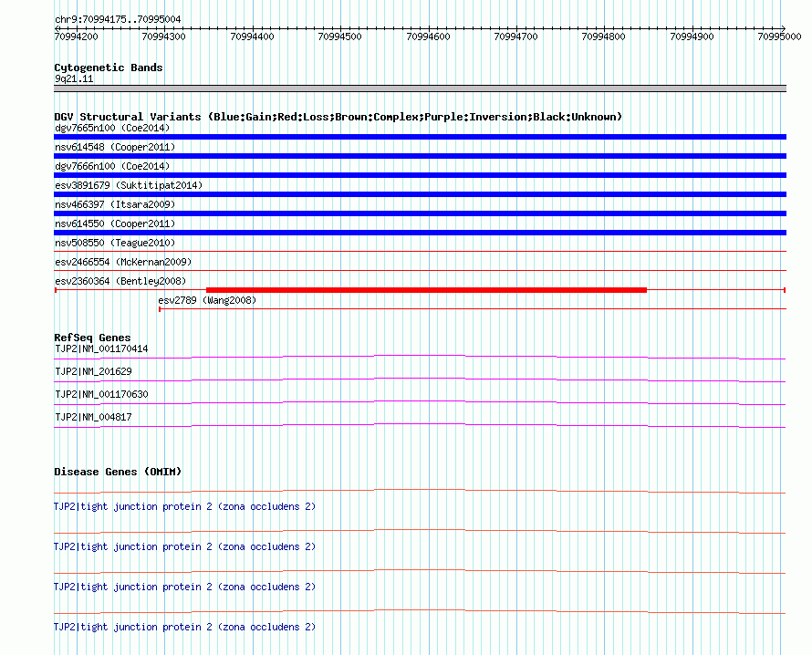Open variant esv2466554 (McKernan2009) label
The width and height of the screenshot is (812, 655).
123,262
